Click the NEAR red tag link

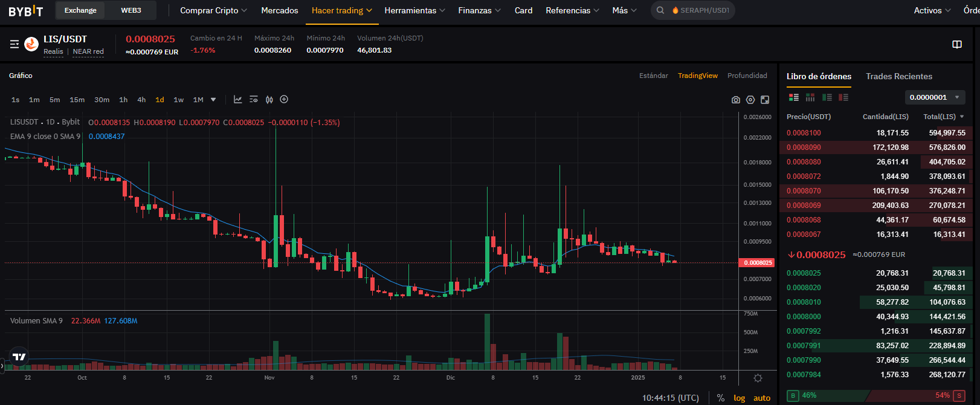click(x=88, y=52)
